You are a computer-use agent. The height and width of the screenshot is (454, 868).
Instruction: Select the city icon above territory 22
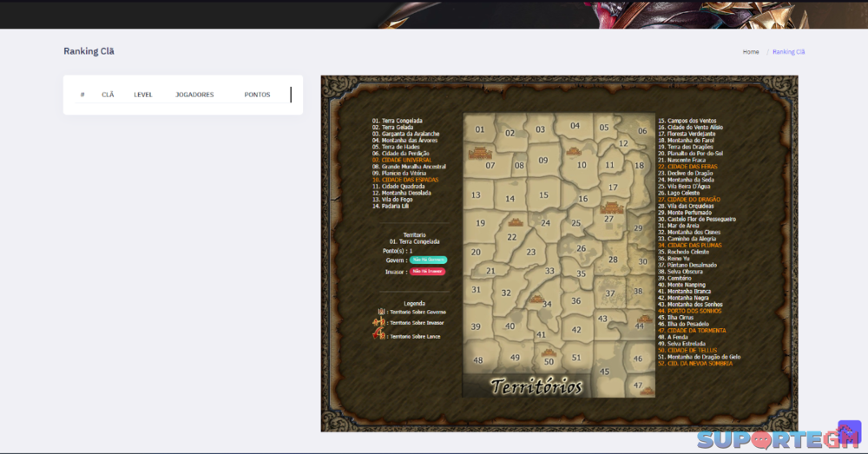pos(515,223)
